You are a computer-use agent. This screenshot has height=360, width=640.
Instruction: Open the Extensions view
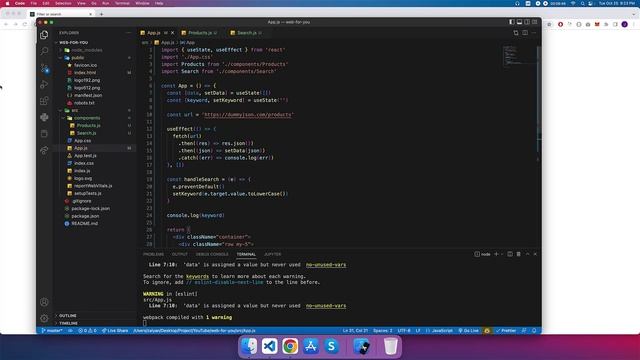coord(44,101)
